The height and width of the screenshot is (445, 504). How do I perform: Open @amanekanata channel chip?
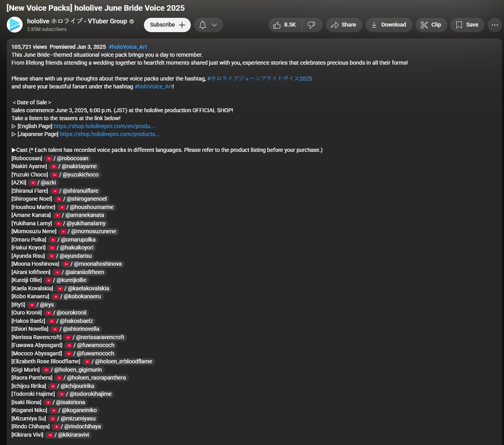[79, 215]
